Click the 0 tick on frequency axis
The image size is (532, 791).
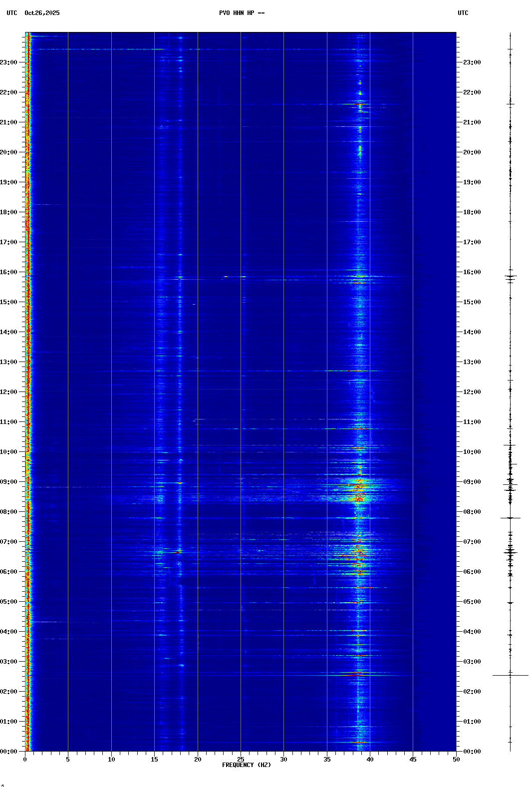coord(25,760)
